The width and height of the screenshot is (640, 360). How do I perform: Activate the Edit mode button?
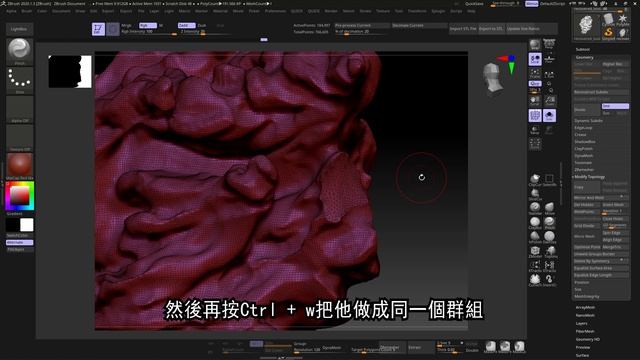tap(98, 29)
